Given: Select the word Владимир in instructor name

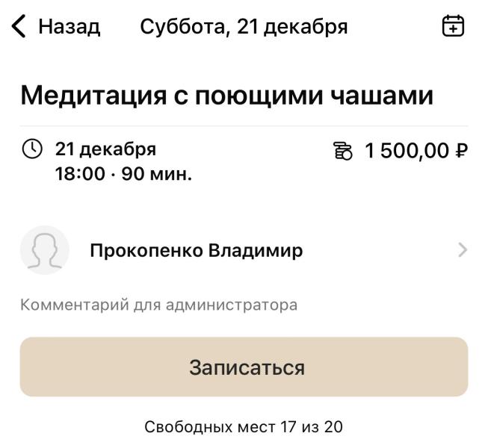Looking at the screenshot, I should [256, 251].
